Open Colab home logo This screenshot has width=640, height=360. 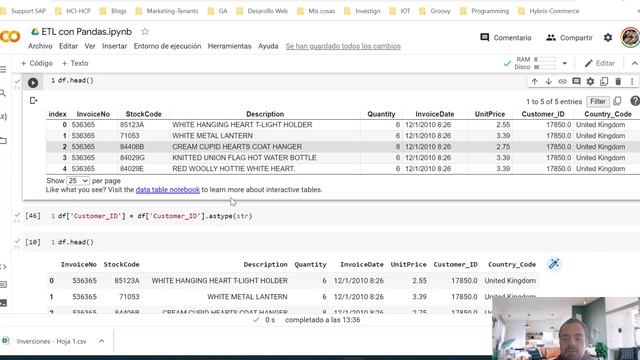point(10,37)
